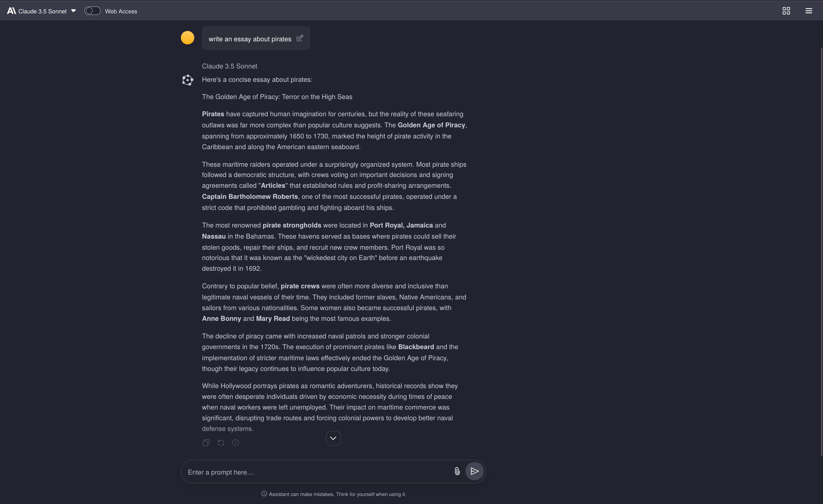Click the "Web Access" label text
This screenshot has height=504, width=823.
point(121,11)
